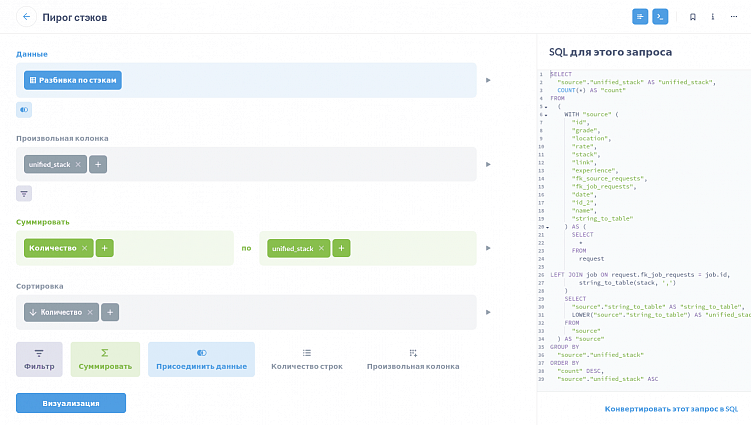Viewport: 751px width, 425px height.
Task: Toggle the SQL preview panel icon
Action: pos(660,17)
